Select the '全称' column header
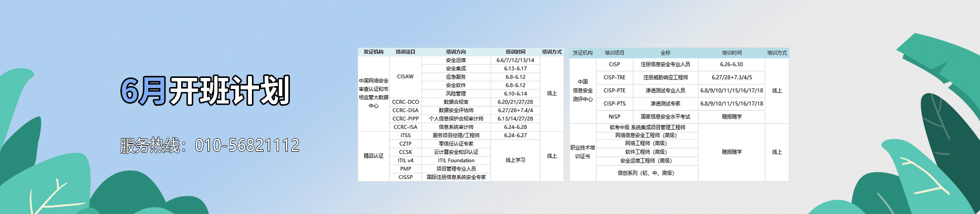Image resolution: width=980 pixels, height=214 pixels. coord(665,53)
